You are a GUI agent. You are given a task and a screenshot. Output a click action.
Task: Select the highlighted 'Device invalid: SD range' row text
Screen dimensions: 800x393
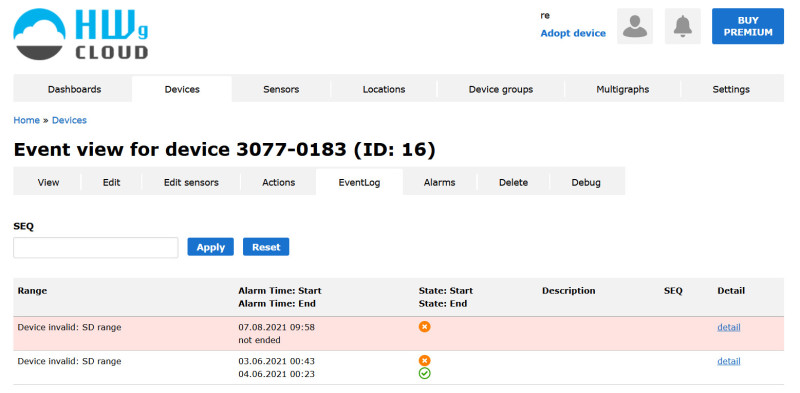click(69, 327)
